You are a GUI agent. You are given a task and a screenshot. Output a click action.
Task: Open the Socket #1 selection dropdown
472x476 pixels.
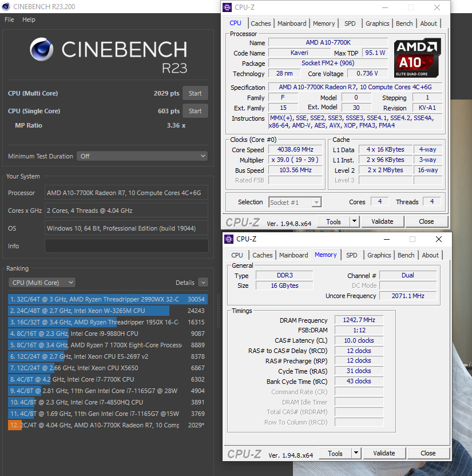point(295,202)
